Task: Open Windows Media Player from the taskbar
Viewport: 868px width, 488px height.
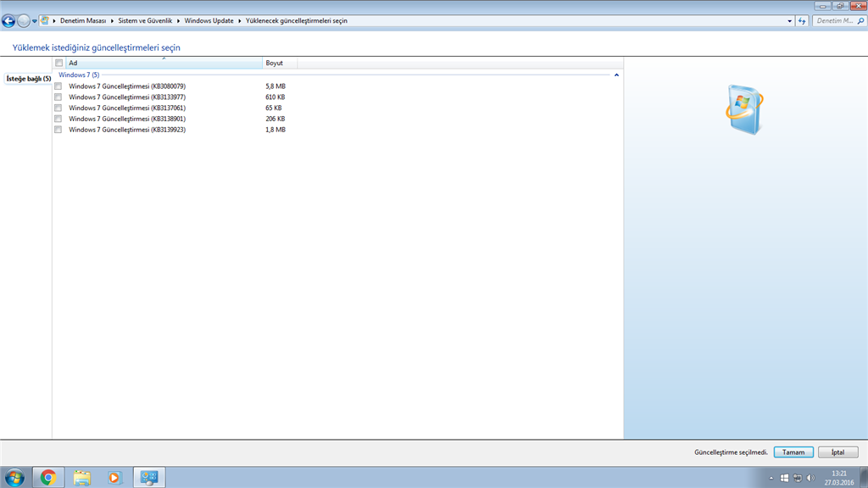Action: click(x=114, y=477)
